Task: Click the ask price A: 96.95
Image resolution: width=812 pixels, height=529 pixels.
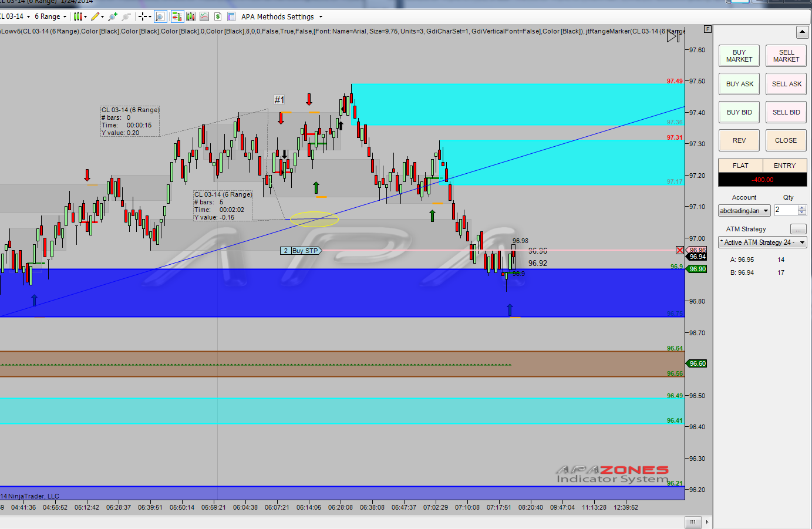Action: pos(742,260)
